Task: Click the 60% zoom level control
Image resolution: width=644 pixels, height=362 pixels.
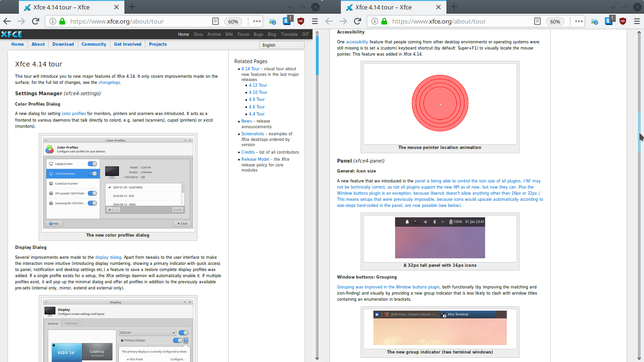Action: [x=233, y=21]
